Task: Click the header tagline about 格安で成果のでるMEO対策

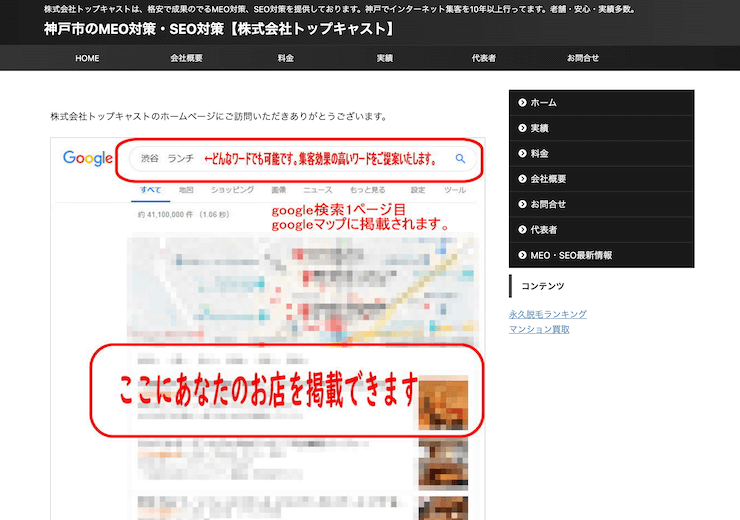Action: 340,9
